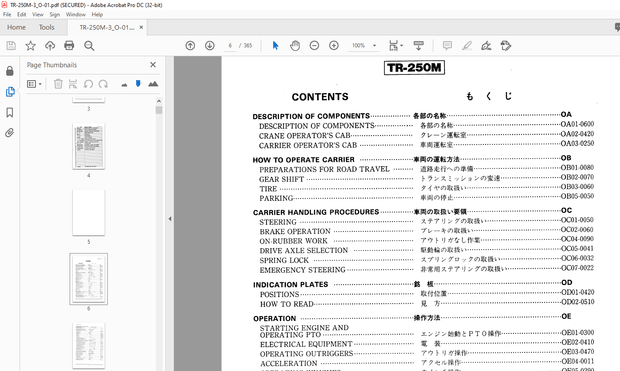Click 'HOW TO READ' contents entry
This screenshot has width=620, height=371.
(x=287, y=304)
